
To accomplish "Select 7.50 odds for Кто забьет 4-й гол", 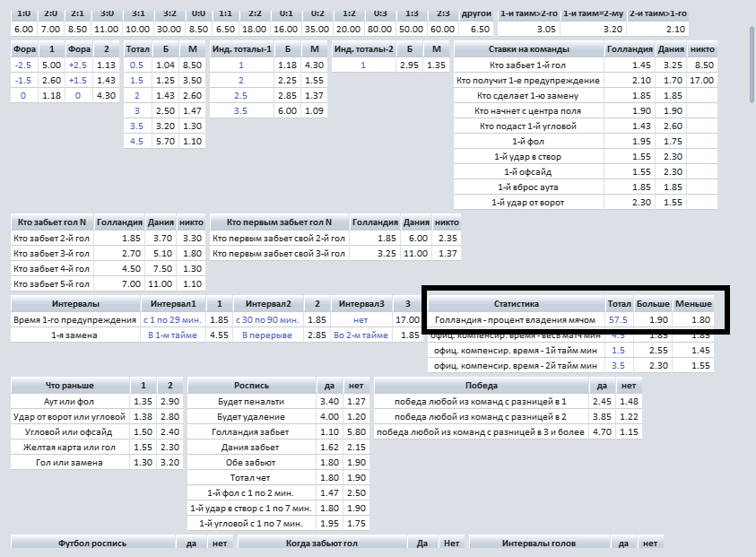I will coord(162,268).
